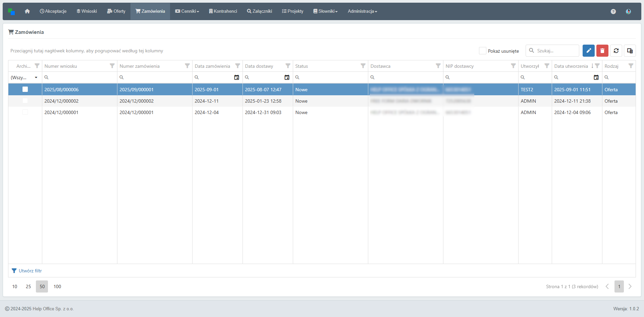Toggle archive checkbox for order 2024/12/000002
The width and height of the screenshot is (644, 317).
tap(25, 101)
